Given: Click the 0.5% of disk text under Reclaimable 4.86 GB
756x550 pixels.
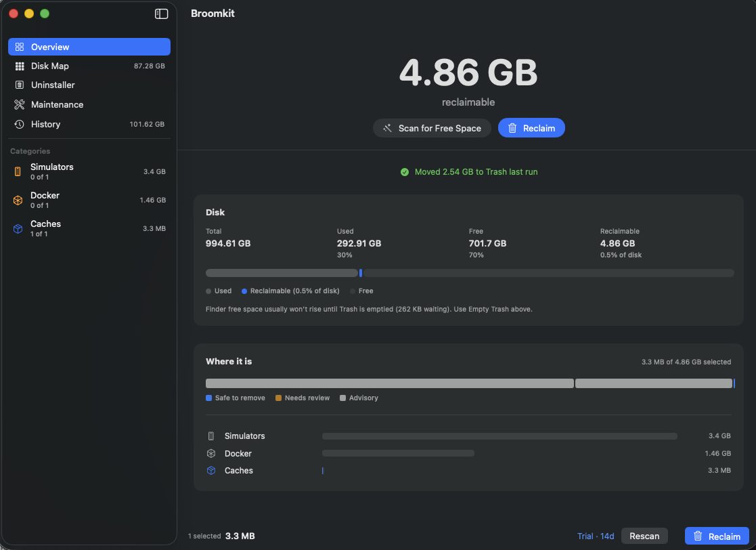Looking at the screenshot, I should point(621,255).
